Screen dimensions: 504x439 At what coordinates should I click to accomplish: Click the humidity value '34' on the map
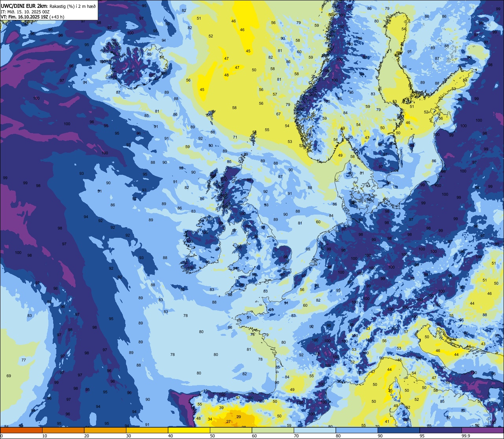[210, 419]
